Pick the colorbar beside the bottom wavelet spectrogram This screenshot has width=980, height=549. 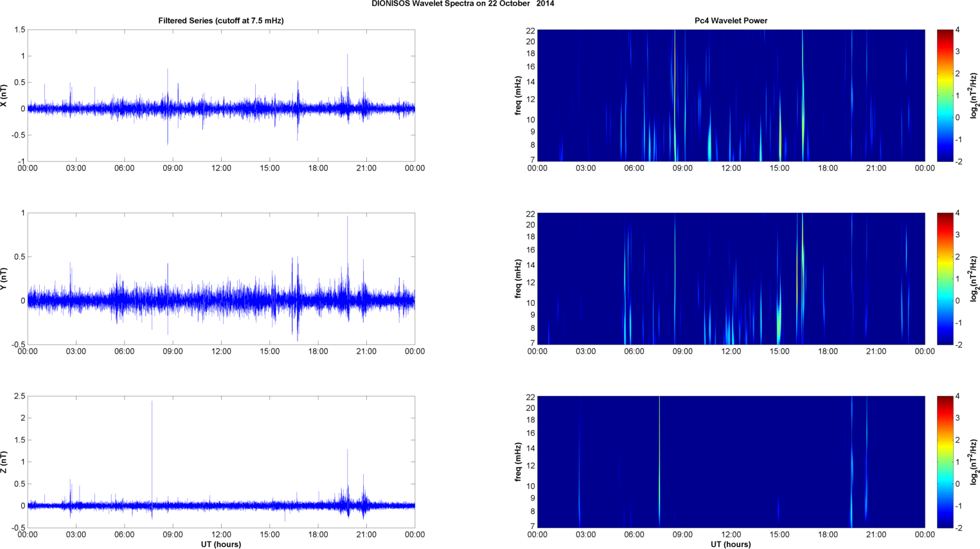click(x=945, y=462)
